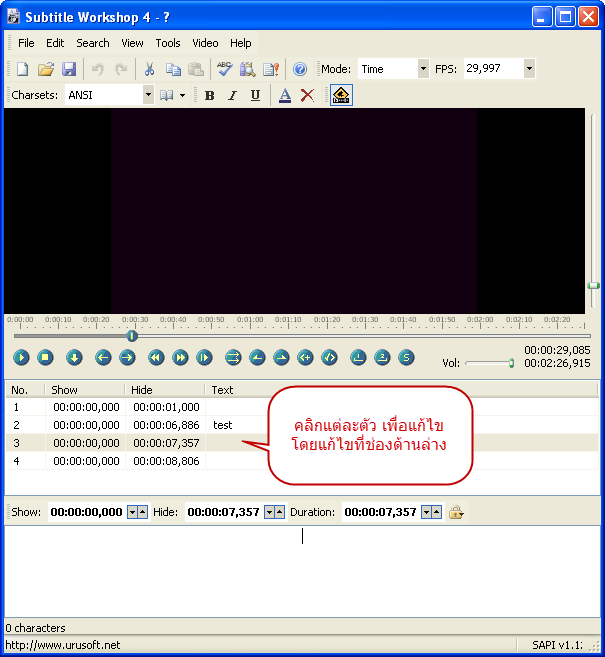The width and height of the screenshot is (605, 657).
Task: Paste with the clipboard icon
Action: 196,69
